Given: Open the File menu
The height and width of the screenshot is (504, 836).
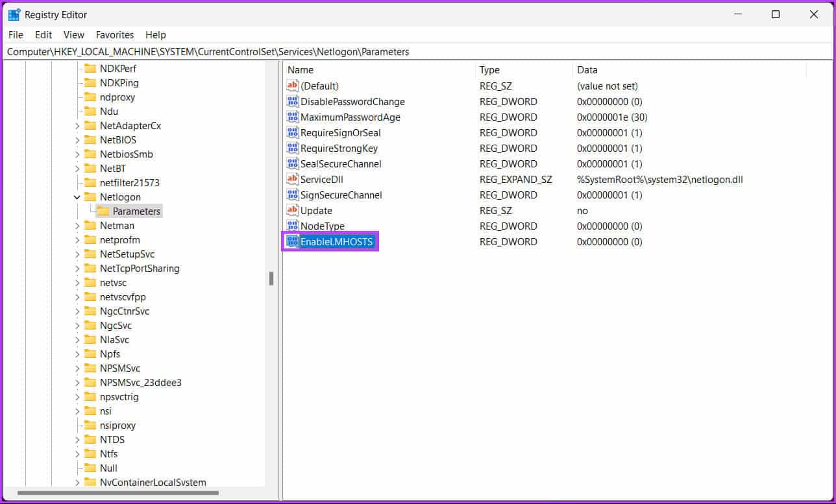Looking at the screenshot, I should click(x=16, y=35).
